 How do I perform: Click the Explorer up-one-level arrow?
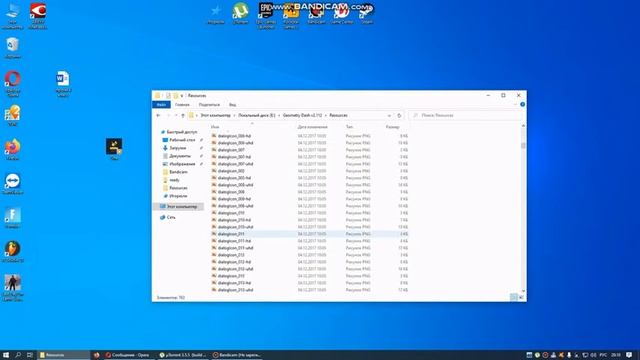click(x=183, y=116)
